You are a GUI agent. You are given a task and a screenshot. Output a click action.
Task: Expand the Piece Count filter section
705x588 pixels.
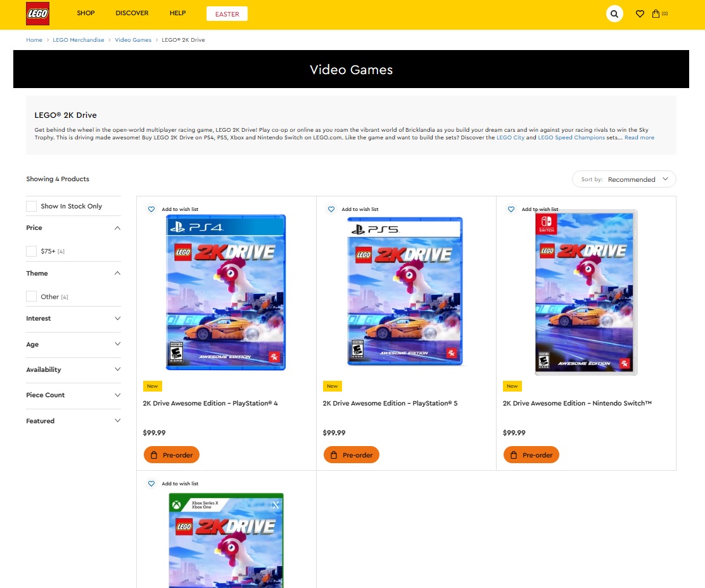73,395
